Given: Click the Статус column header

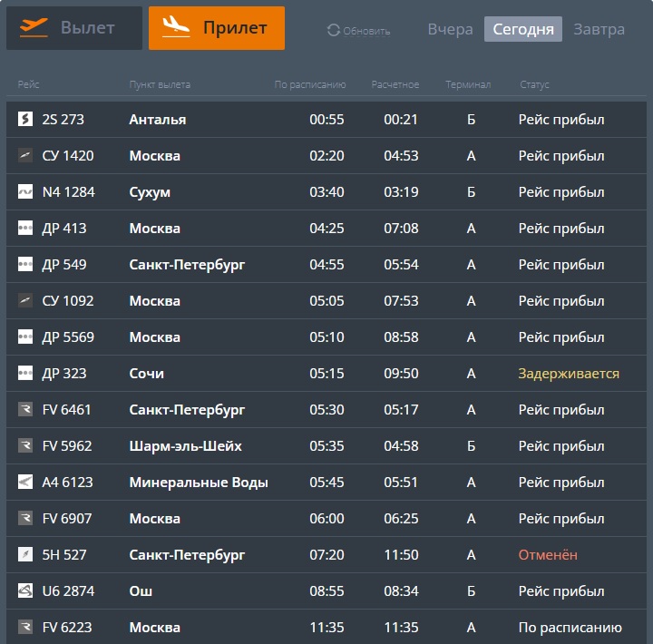Looking at the screenshot, I should 534,84.
